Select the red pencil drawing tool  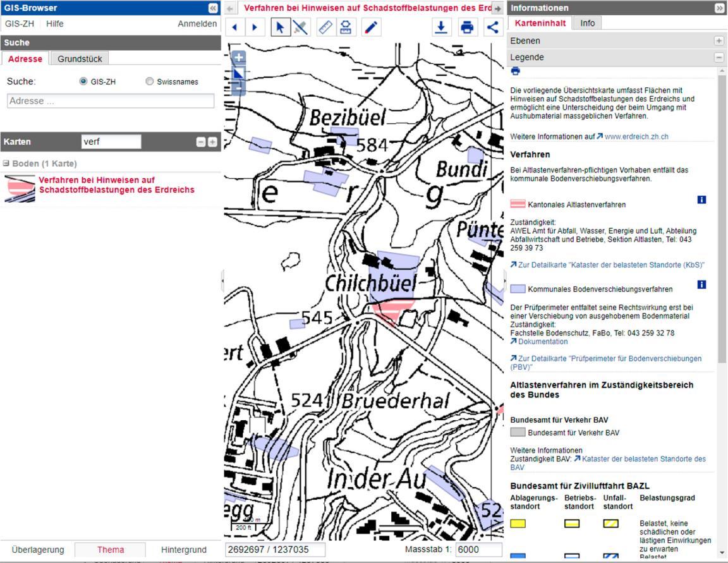[371, 27]
